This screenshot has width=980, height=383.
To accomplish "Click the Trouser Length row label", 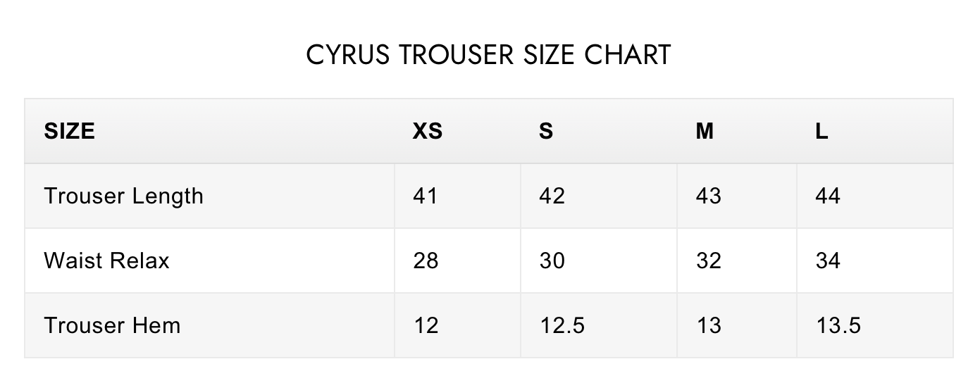I will coord(123,196).
